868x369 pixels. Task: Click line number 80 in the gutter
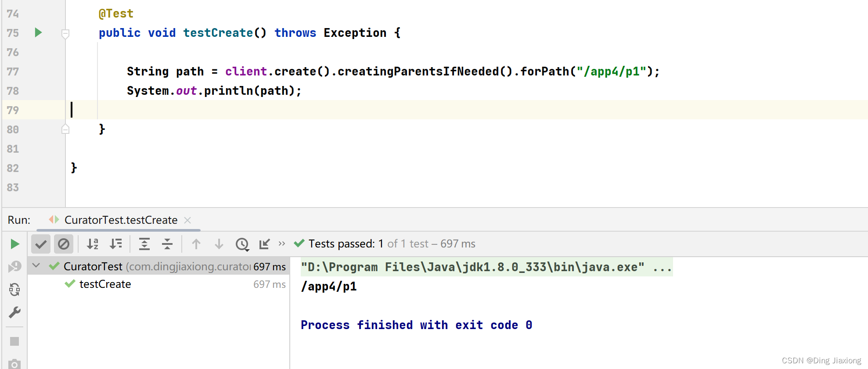13,129
